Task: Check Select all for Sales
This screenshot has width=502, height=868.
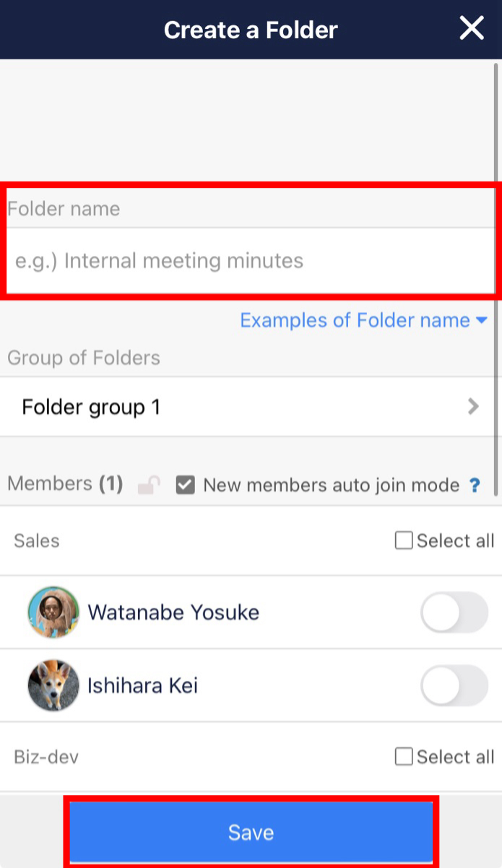Action: tap(404, 541)
